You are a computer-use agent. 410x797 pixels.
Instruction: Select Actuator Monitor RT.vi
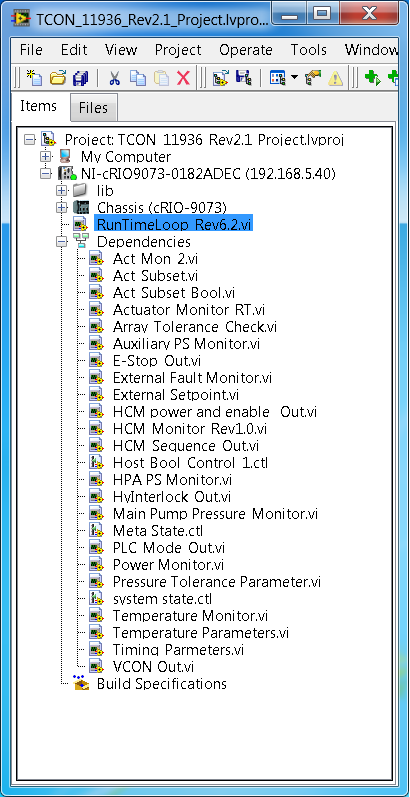(189, 310)
